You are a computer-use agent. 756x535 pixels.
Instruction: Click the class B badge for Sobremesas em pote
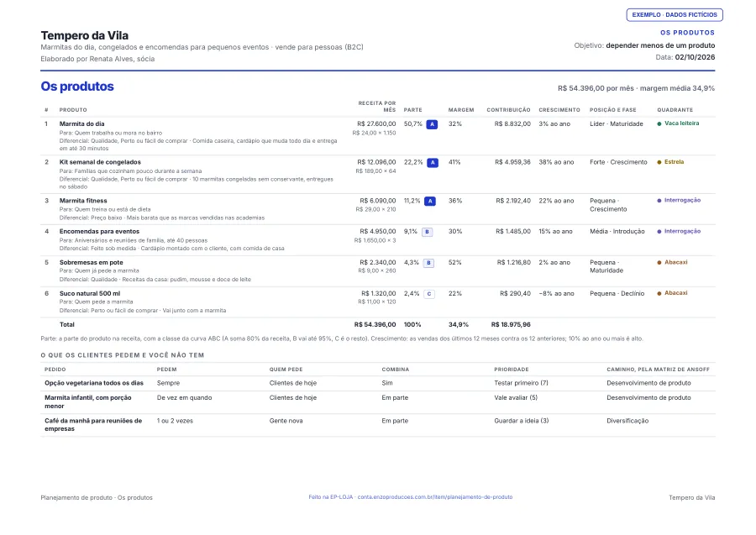tap(428, 263)
